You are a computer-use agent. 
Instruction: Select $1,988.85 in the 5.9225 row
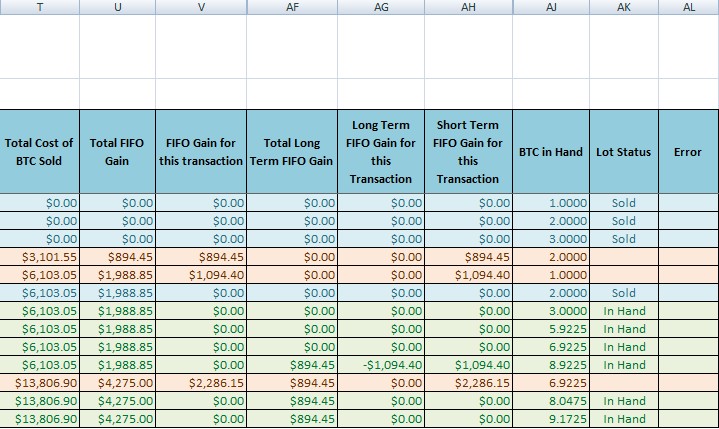click(117, 329)
